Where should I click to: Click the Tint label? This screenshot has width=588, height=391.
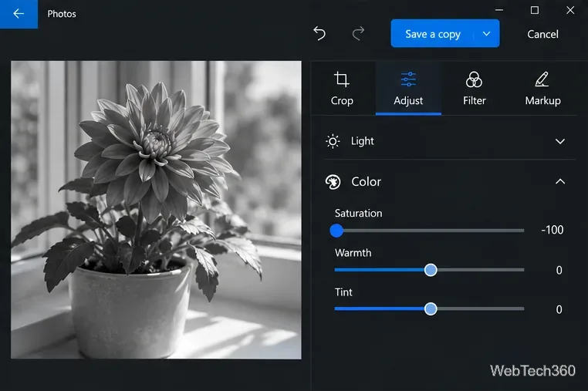click(343, 292)
